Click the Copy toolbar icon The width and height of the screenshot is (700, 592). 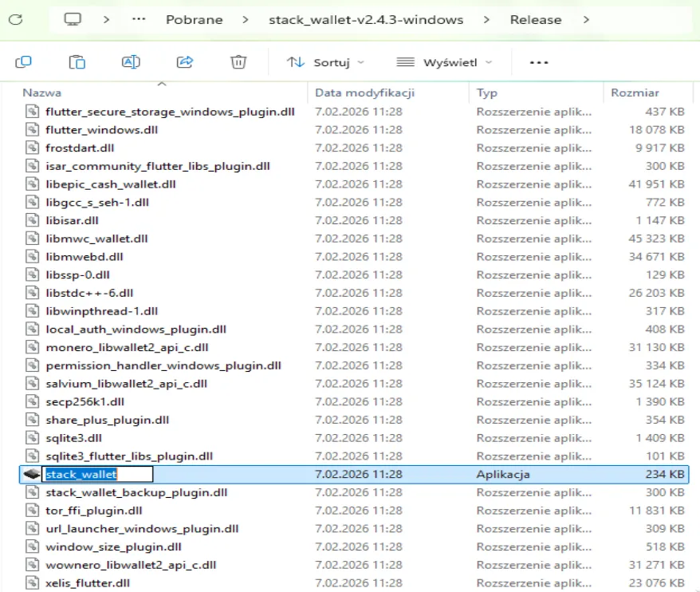23,61
